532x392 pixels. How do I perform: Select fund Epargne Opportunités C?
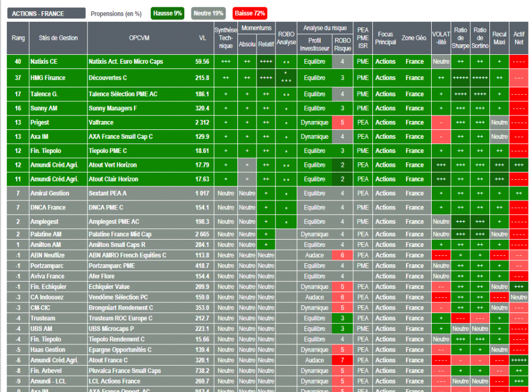[x=120, y=350]
